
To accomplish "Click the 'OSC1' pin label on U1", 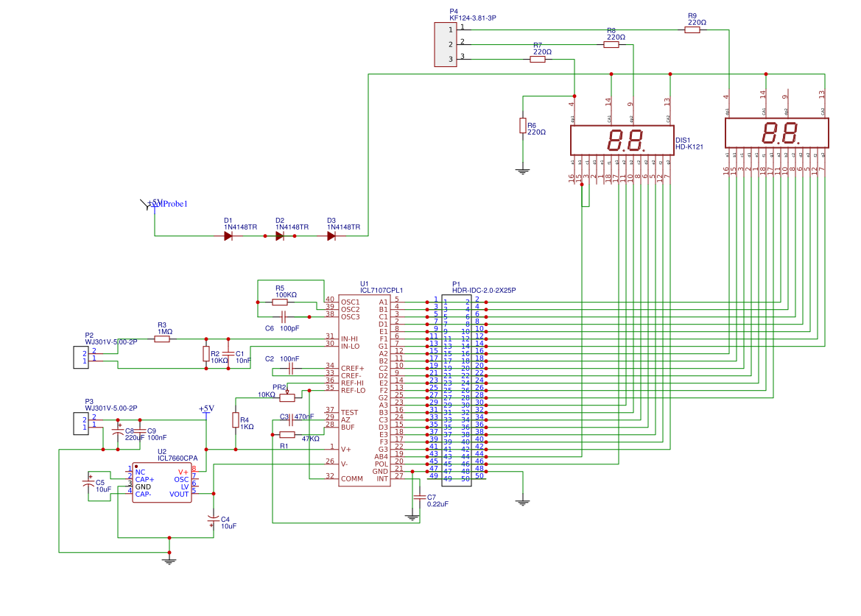I will pos(351,302).
